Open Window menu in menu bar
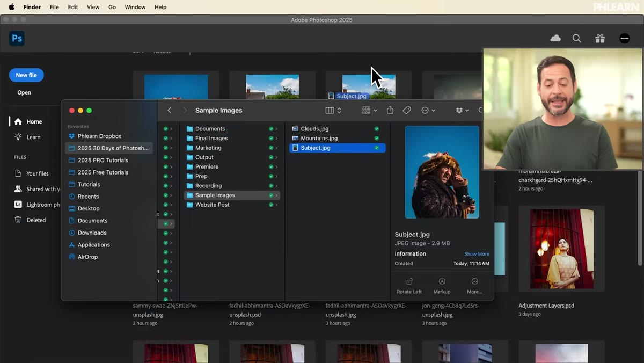644x363 pixels. click(x=135, y=7)
